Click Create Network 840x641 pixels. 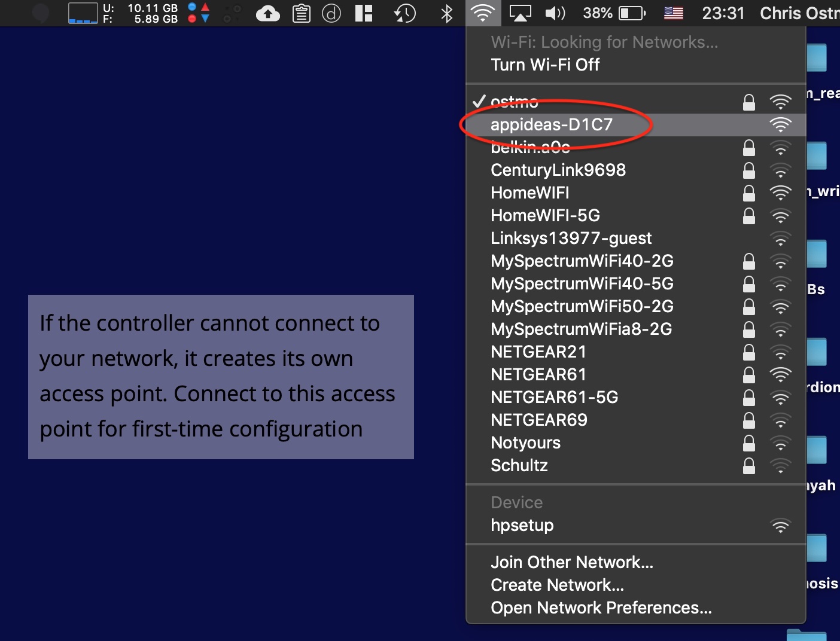click(556, 585)
